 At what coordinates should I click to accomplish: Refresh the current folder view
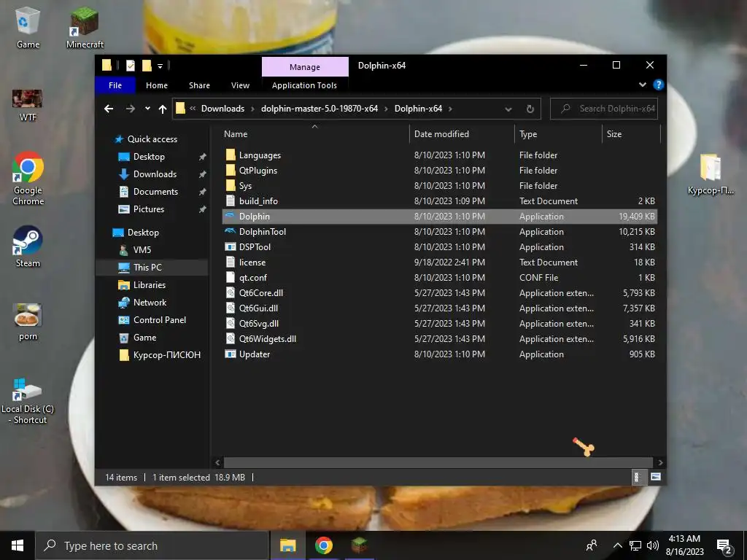(x=530, y=109)
